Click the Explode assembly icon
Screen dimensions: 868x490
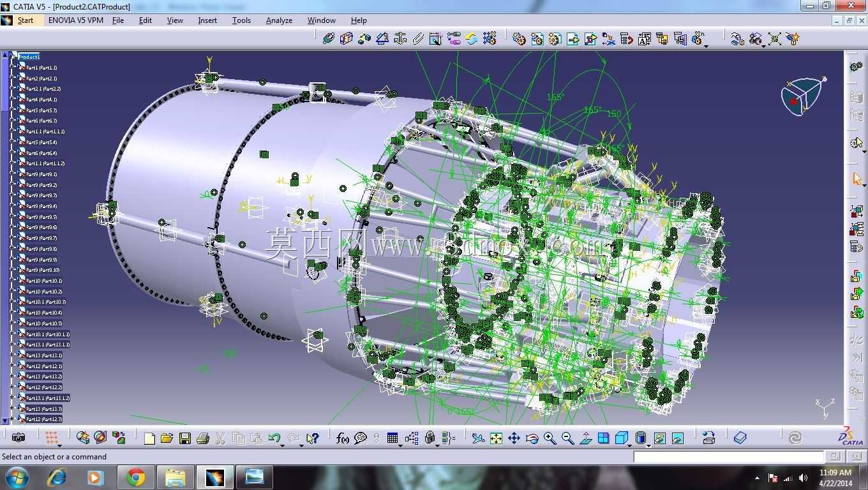click(774, 39)
